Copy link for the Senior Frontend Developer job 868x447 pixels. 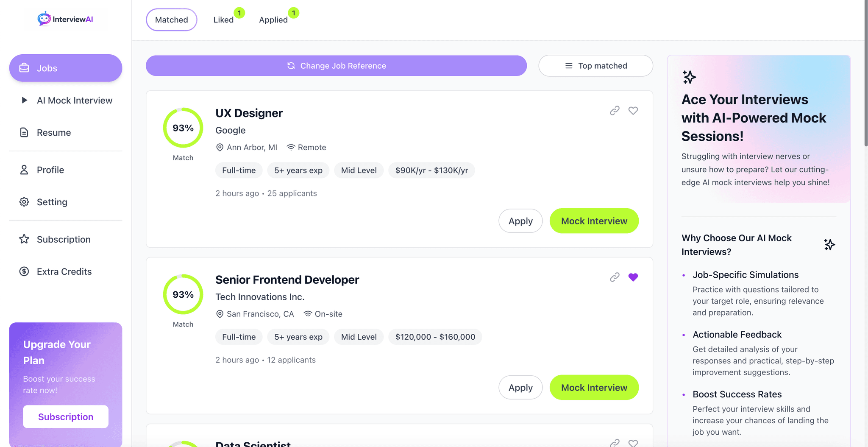615,277
